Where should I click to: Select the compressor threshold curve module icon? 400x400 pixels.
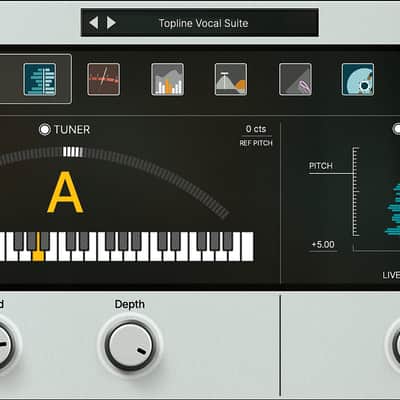[231, 79]
